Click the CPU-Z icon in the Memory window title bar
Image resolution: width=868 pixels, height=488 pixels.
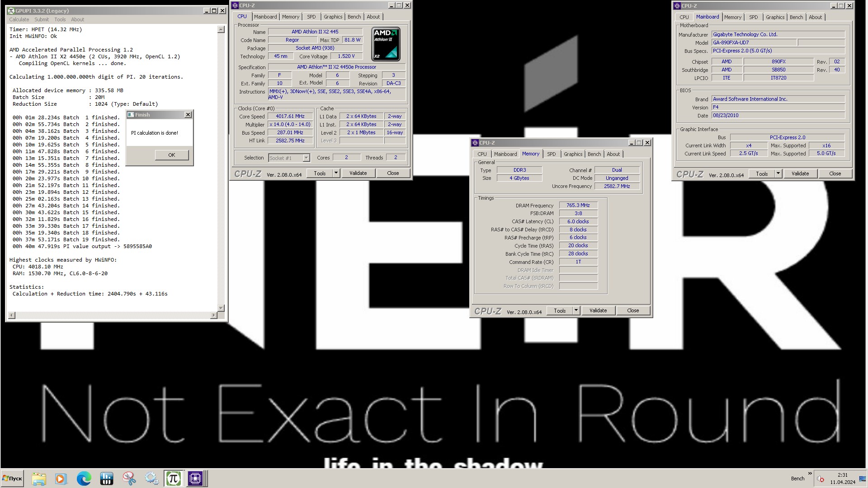coord(475,143)
